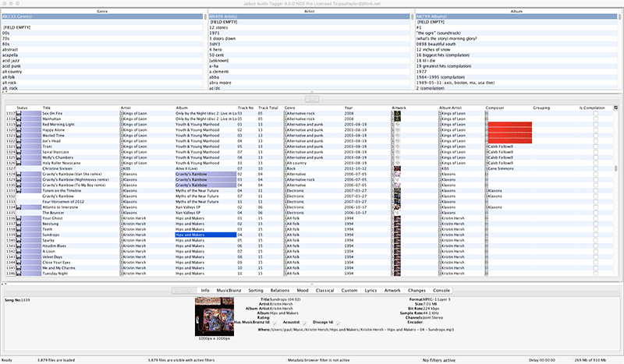This screenshot has width=624, height=364.
Task: Select the red Composer cell in Happy Alone row
Action: click(508, 129)
